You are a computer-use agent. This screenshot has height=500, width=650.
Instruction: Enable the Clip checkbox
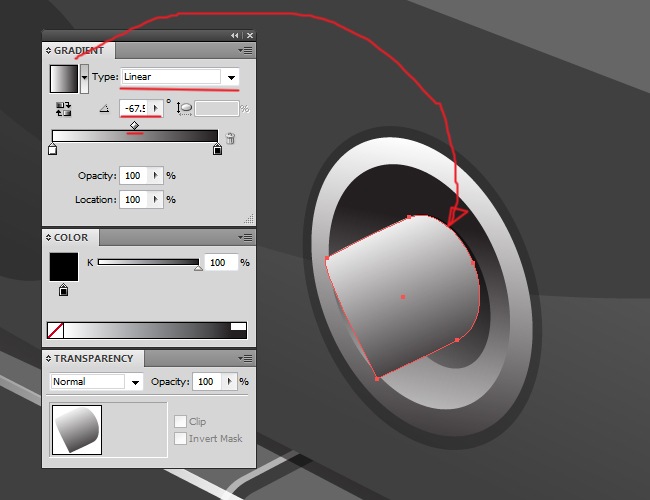(180, 422)
